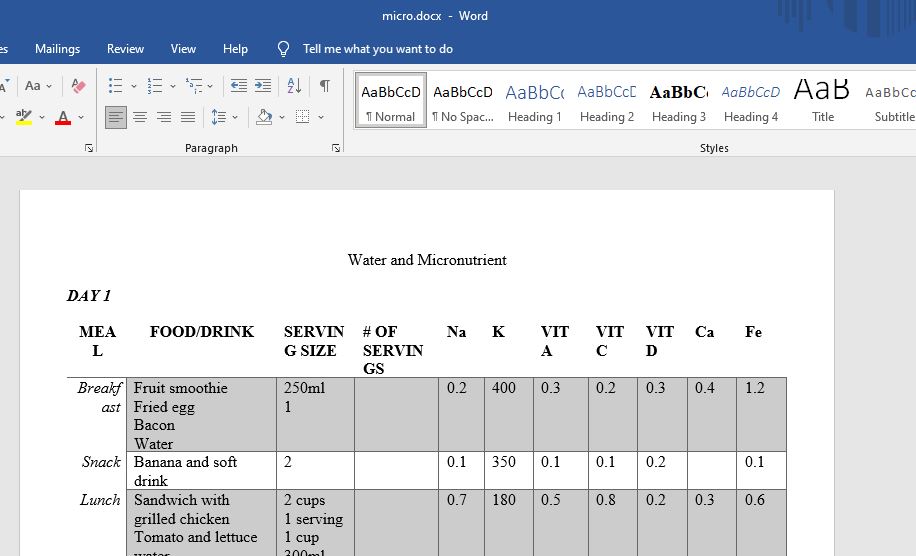Apply the Title style
This screenshot has width=916, height=556.
[x=823, y=100]
